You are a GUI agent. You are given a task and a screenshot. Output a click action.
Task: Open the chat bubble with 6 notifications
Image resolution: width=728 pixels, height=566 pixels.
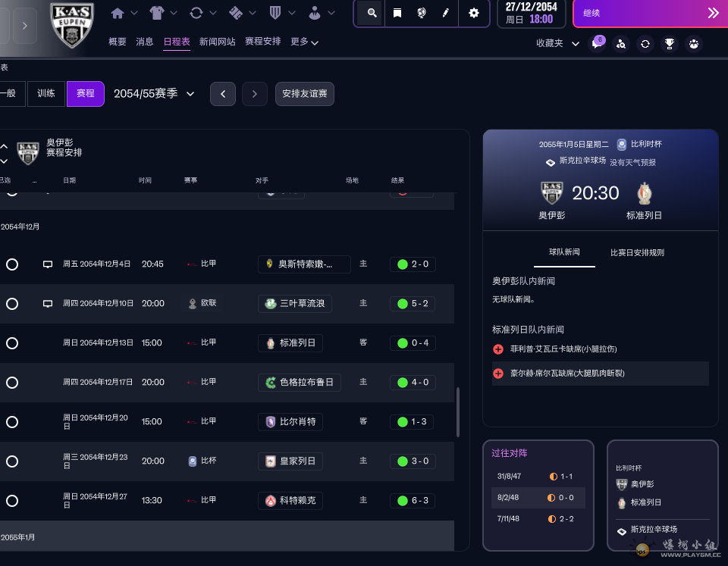[598, 43]
